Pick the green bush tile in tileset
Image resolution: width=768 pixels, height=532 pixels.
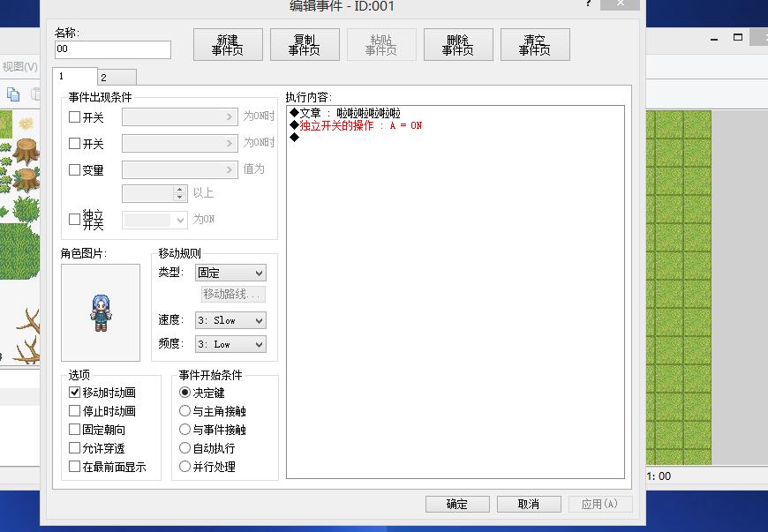coord(26,209)
